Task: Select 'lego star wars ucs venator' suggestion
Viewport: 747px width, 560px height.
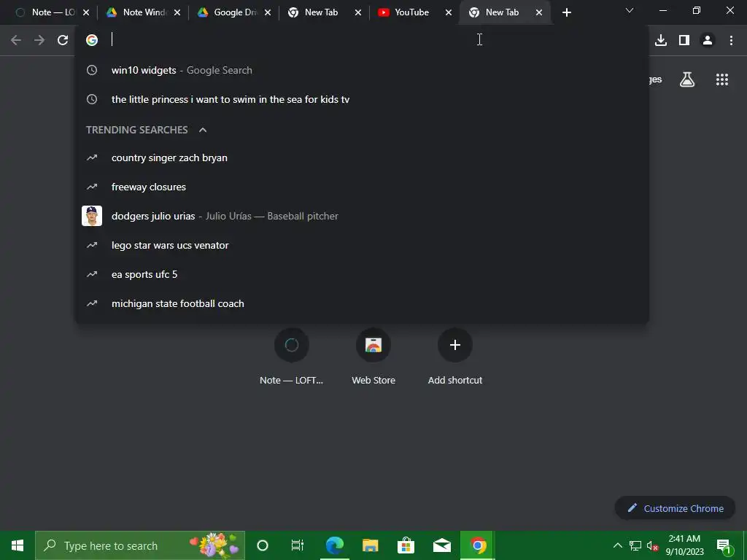Action: (362, 245)
